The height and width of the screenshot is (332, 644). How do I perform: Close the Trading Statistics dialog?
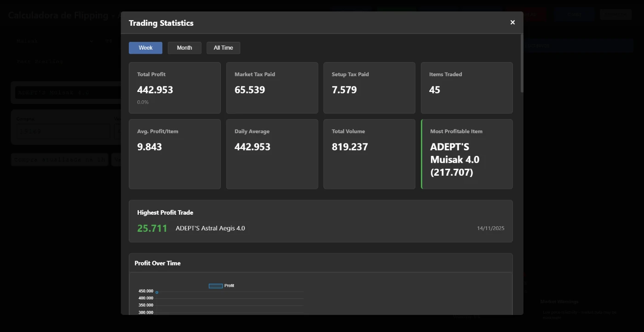tap(512, 23)
